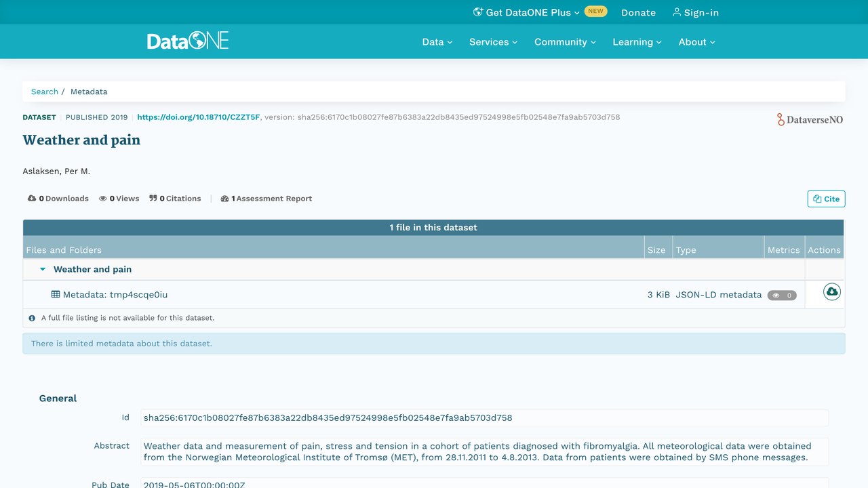Click the Id field containing the sha256 value
868x488 pixels.
coord(484,418)
